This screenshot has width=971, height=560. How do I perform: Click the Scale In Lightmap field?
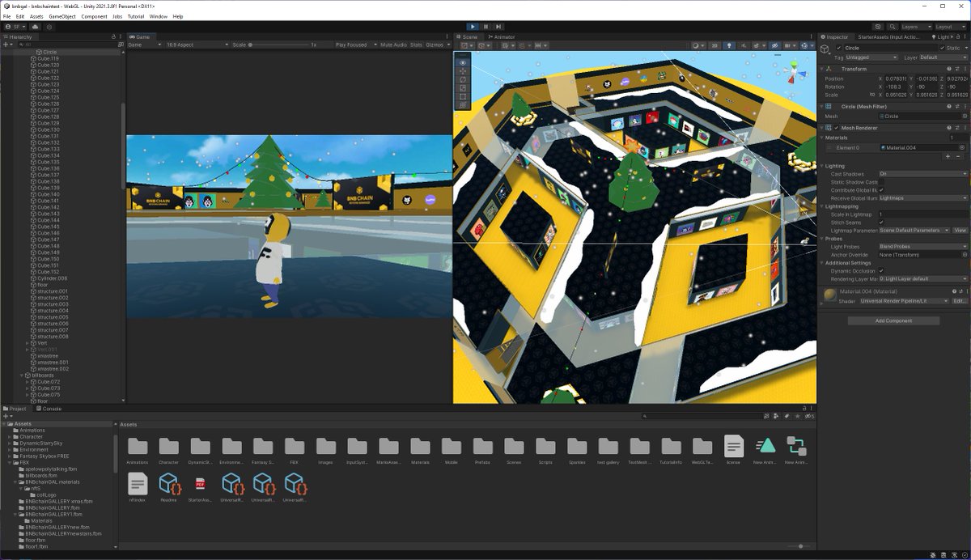point(922,214)
